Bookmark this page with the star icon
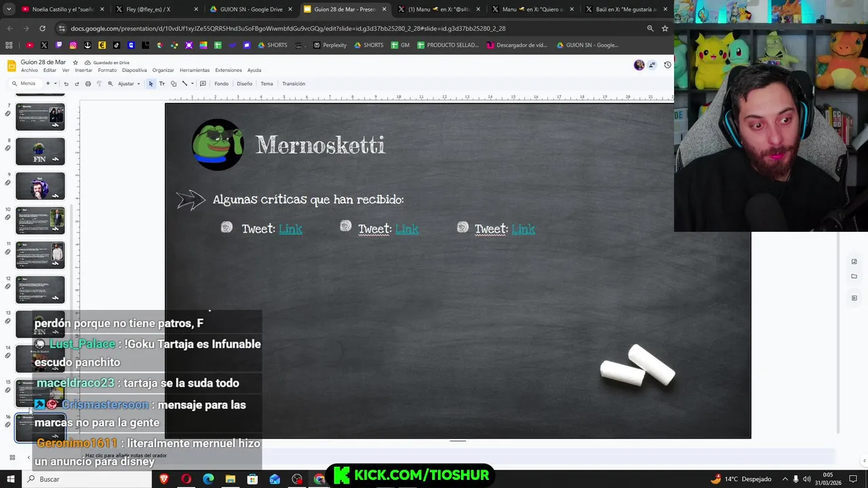Image resolution: width=868 pixels, height=488 pixels. tap(665, 28)
